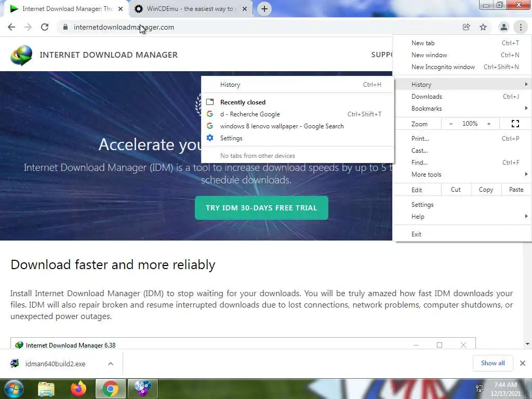Screen dimensions: 532x399
Task: Click the Chrome taskbar icon
Action: pyautogui.click(x=111, y=389)
